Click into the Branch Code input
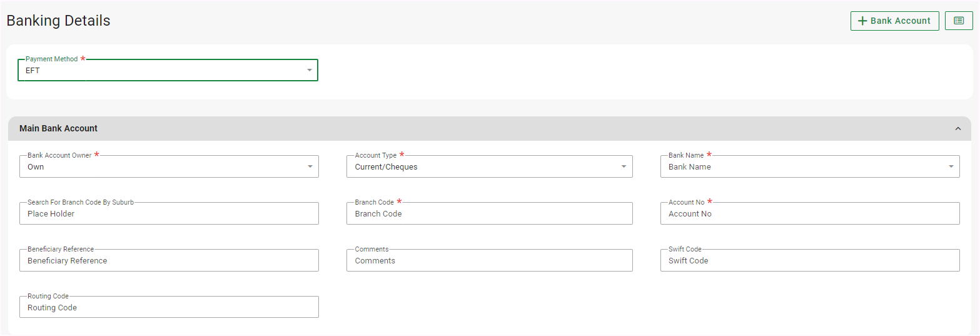The image size is (980, 336). point(489,214)
